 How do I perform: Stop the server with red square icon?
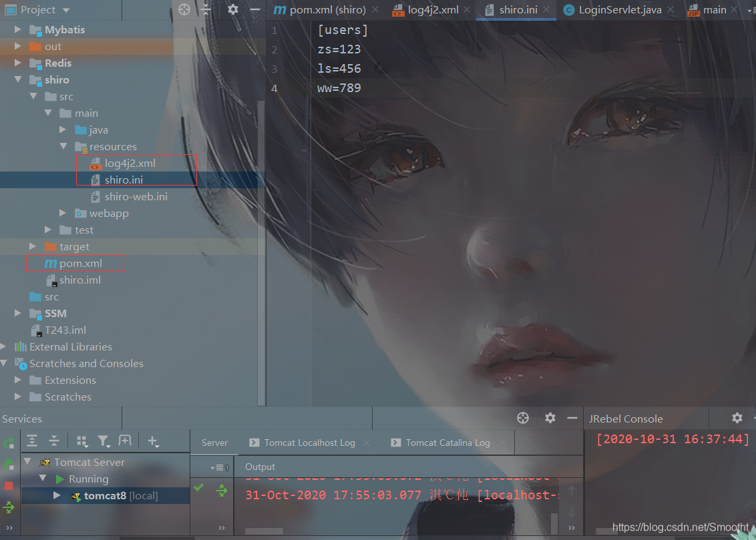click(9, 485)
